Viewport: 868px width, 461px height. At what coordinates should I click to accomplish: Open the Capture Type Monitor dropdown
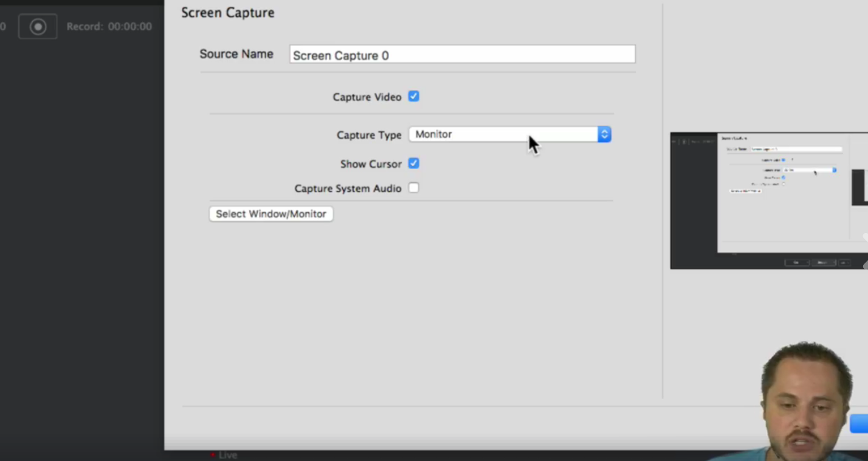pyautogui.click(x=503, y=134)
